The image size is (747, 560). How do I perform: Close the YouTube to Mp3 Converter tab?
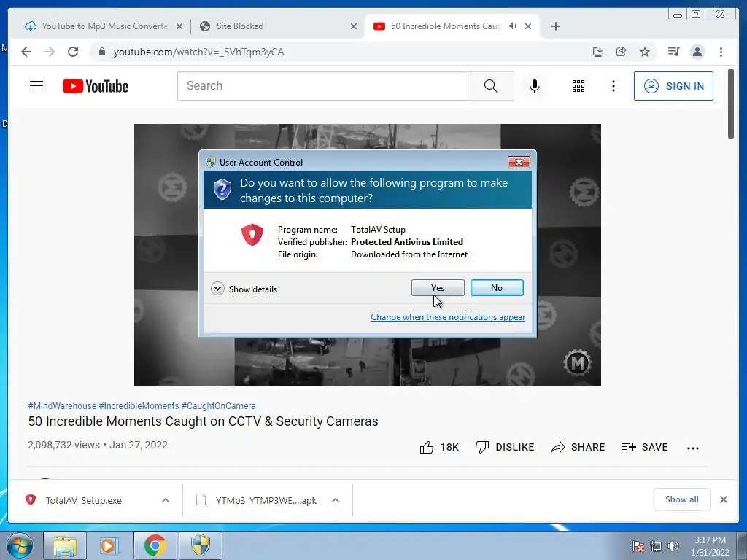click(179, 26)
